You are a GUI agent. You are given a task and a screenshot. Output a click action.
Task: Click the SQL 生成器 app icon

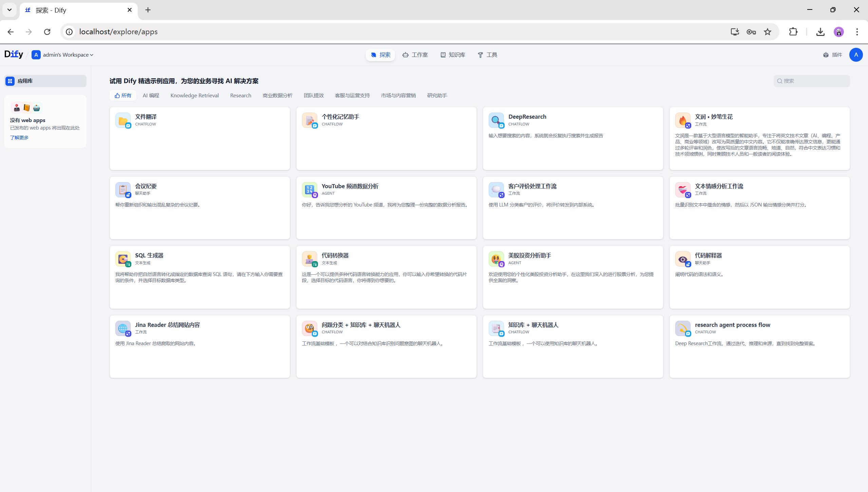coord(123,259)
